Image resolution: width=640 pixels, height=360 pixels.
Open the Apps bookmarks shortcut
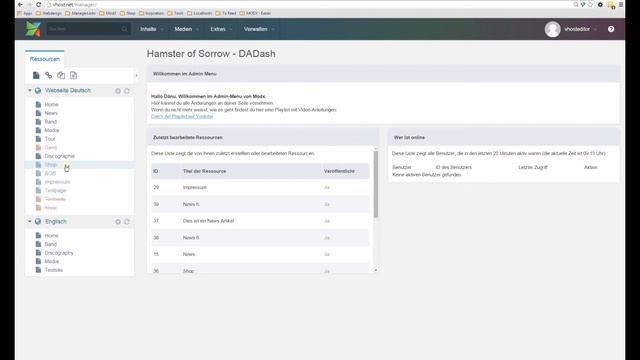click(25, 13)
